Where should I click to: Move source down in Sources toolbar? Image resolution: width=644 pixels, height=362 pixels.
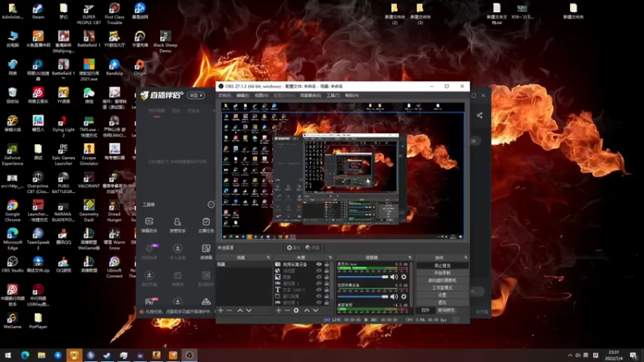[316, 311]
